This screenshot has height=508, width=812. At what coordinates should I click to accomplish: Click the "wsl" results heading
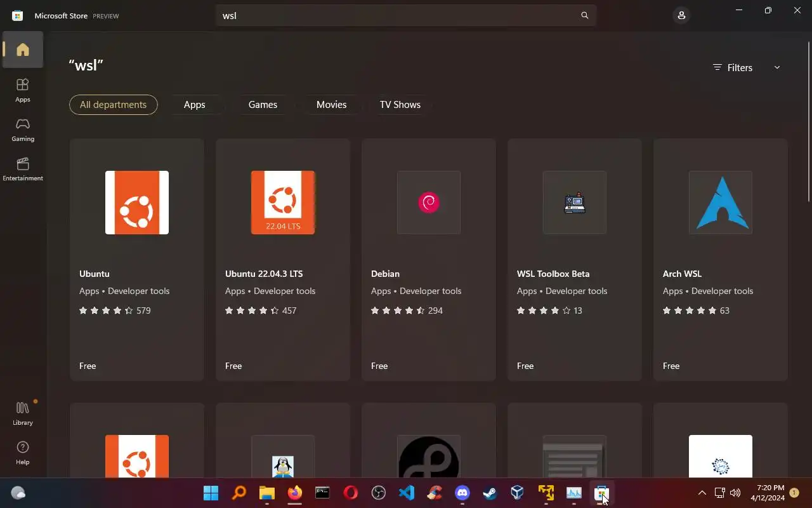(x=86, y=65)
